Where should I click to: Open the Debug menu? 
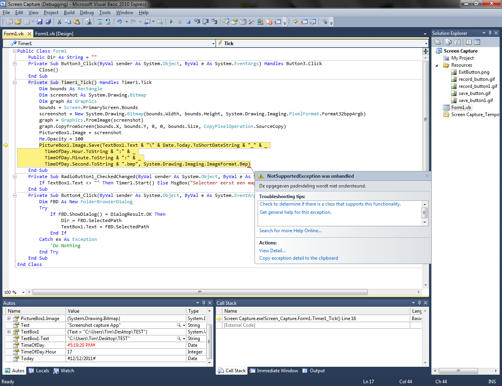(x=86, y=12)
